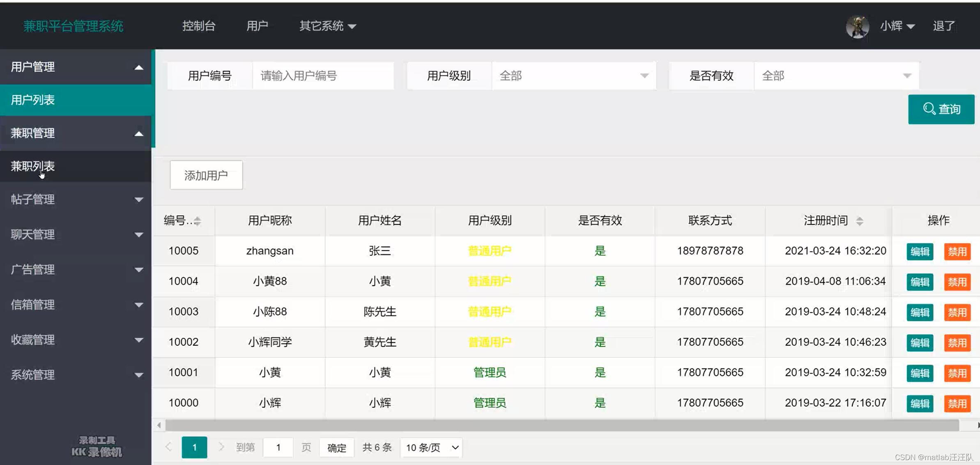This screenshot has width=980, height=465.
Task: Sort by 注册时间 column arrows
Action: pos(860,221)
